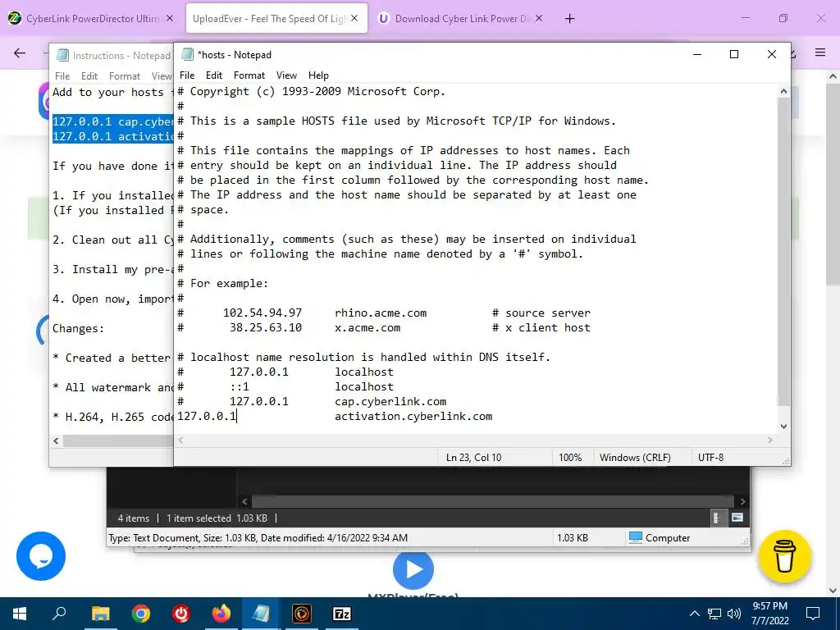Image resolution: width=840 pixels, height=630 pixels.
Task: Switch File Explorer to large icons view
Action: pyautogui.click(x=737, y=518)
